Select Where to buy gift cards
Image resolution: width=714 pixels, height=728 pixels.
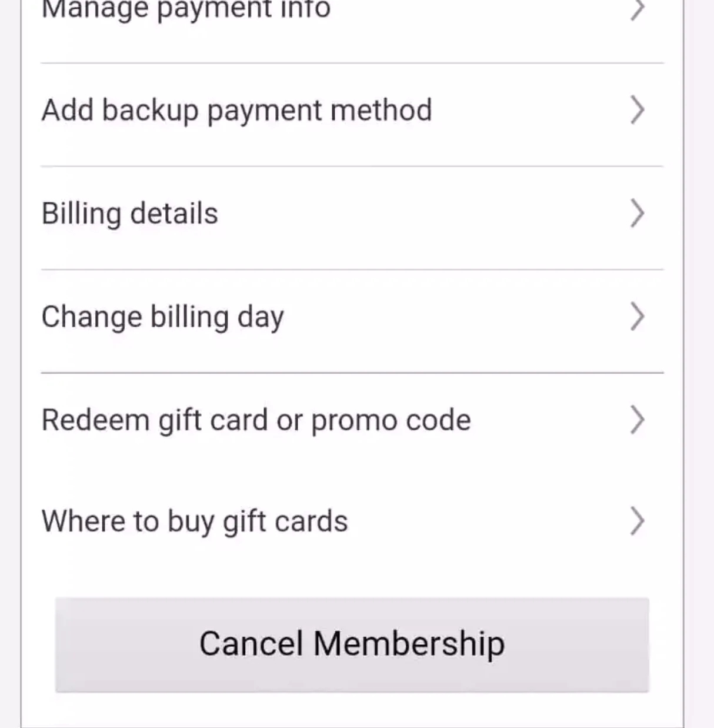click(195, 522)
